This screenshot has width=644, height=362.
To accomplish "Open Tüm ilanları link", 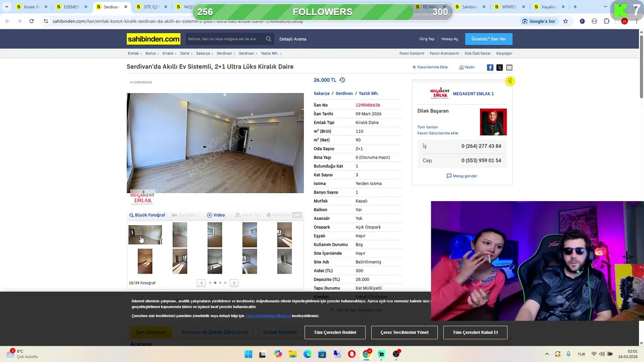I will click(428, 127).
